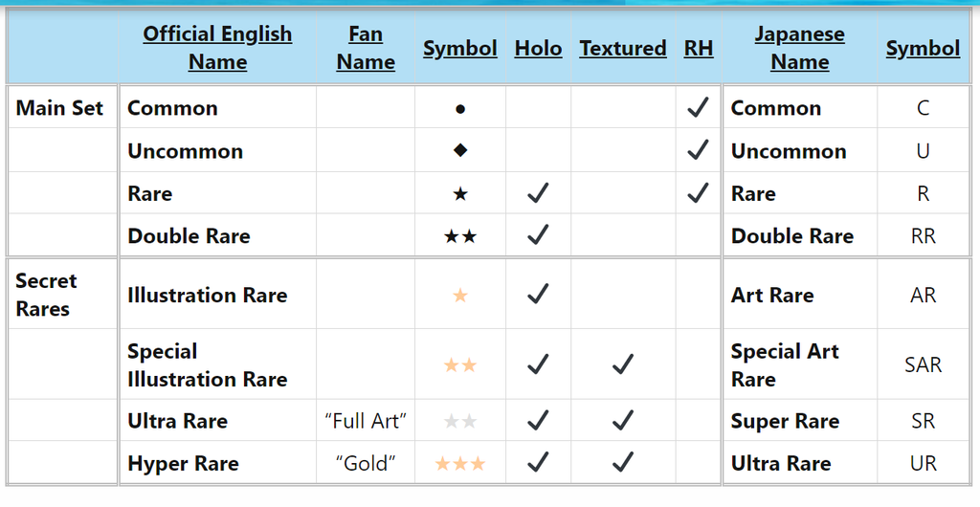Open the Official English Name header link
This screenshot has height=507, width=980.
217,48
